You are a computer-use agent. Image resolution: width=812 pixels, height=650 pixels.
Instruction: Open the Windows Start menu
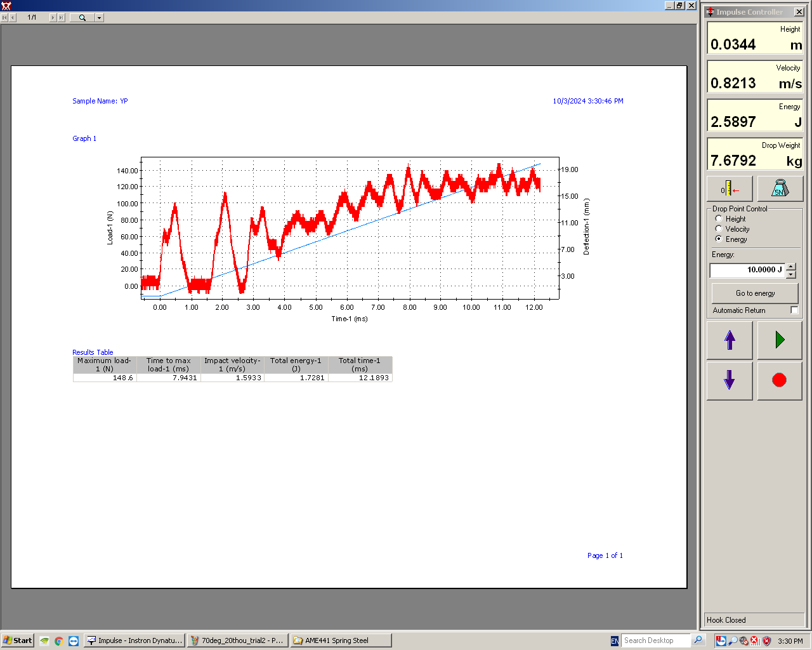pos(18,641)
